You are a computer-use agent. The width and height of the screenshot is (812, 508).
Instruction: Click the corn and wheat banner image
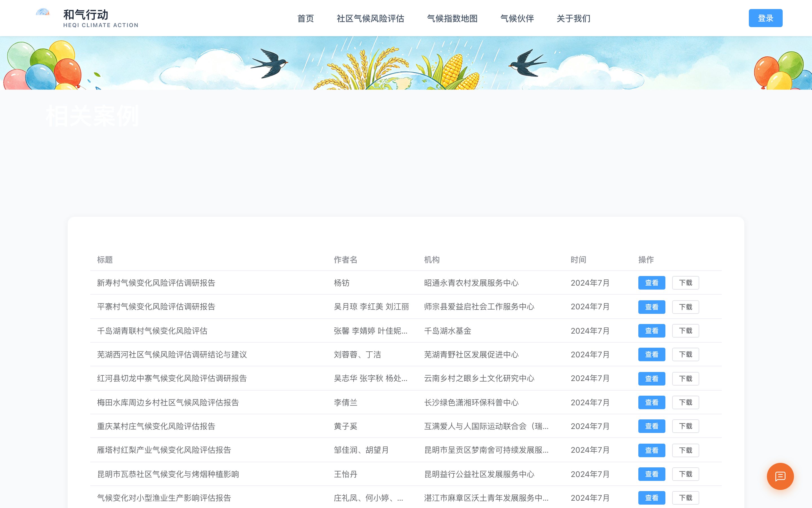406,63
